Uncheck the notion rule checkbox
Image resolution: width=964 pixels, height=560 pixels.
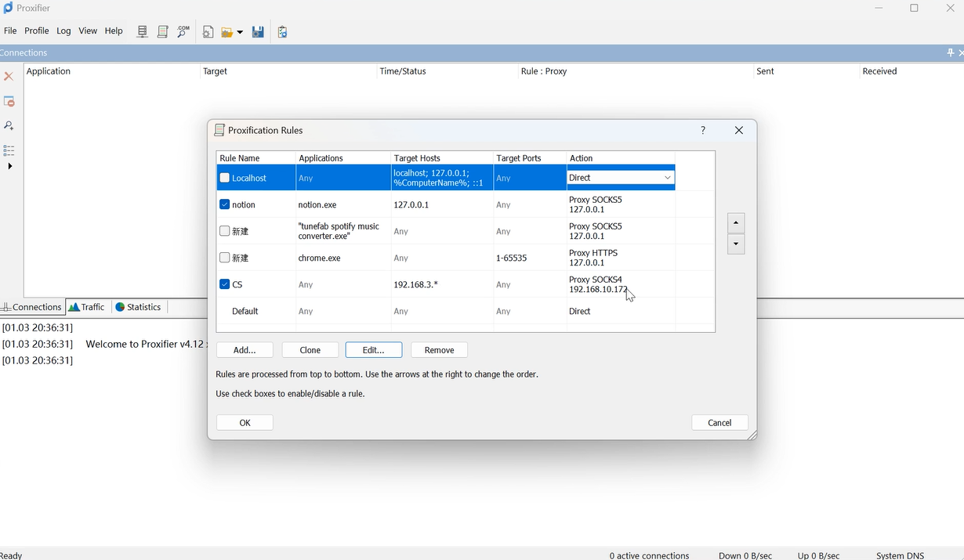pyautogui.click(x=225, y=204)
